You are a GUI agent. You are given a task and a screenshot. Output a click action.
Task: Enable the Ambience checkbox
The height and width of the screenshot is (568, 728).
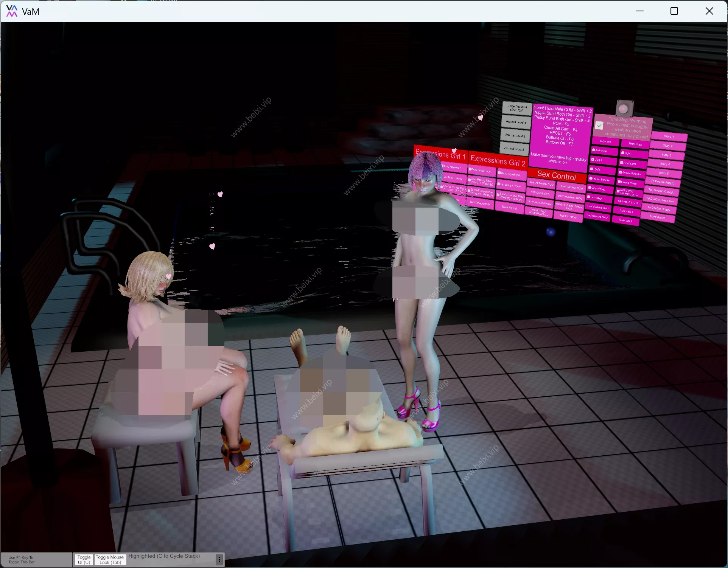coord(594,150)
